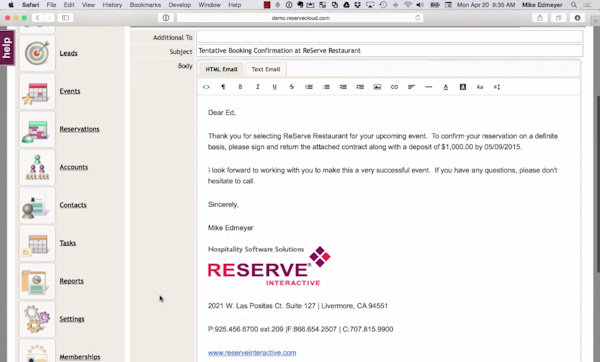Viewport: 600px width, 362px height.
Task: Select the HTML Email tab
Action: [x=221, y=69]
